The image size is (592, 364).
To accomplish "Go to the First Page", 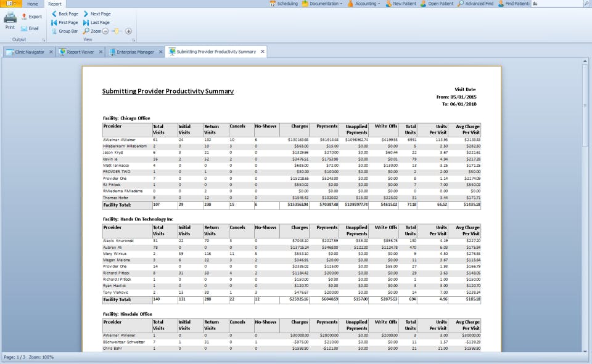I will (x=64, y=22).
